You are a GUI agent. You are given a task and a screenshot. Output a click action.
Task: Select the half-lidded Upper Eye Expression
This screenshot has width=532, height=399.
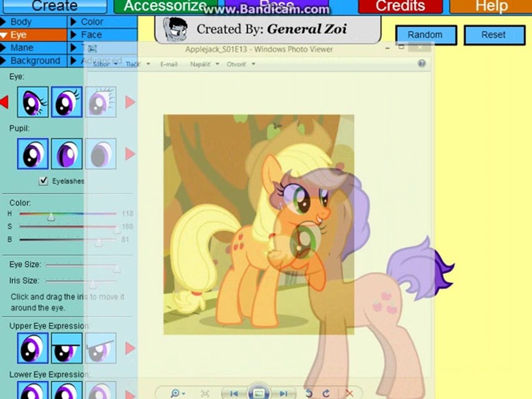66,348
